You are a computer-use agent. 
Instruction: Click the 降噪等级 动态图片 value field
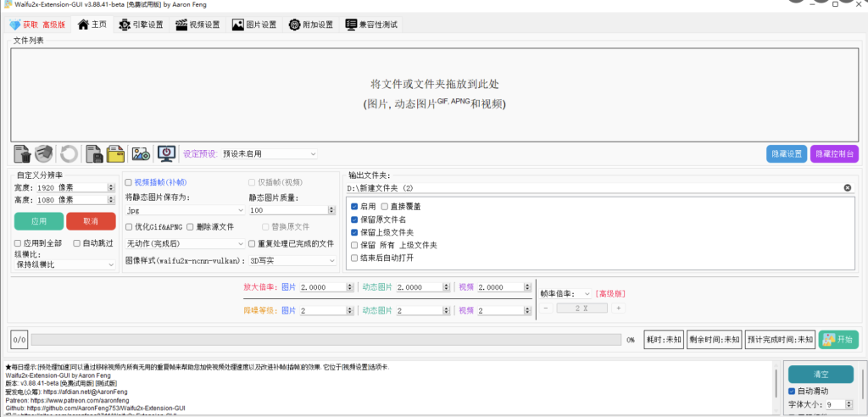(423, 311)
